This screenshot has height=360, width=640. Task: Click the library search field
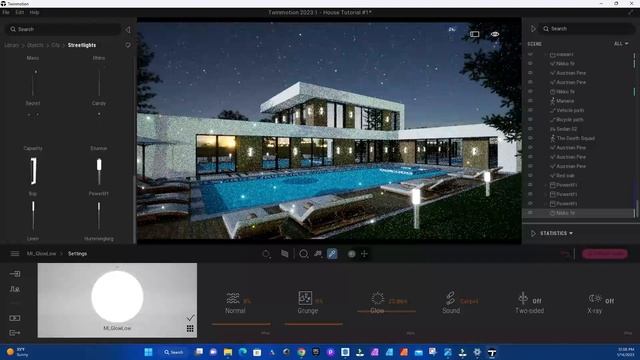[63, 29]
